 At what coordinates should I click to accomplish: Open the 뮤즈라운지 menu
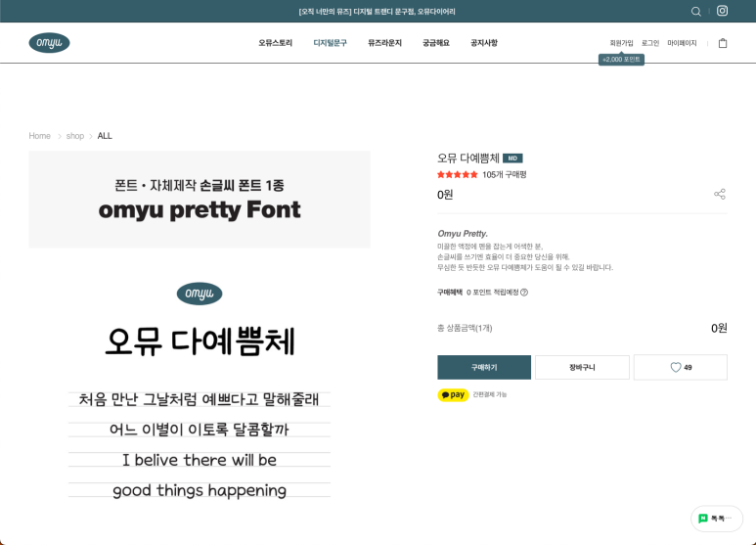point(384,43)
